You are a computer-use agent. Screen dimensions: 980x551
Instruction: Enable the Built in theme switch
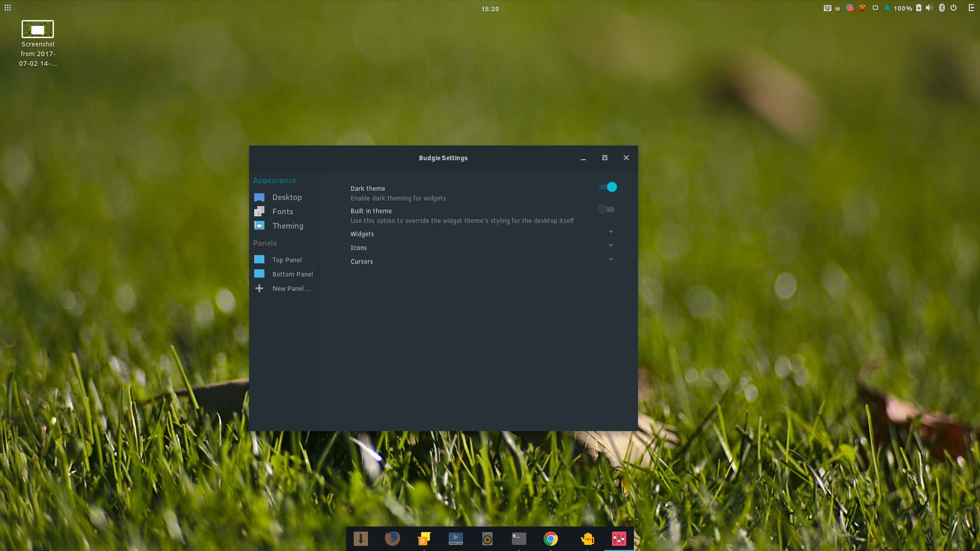coord(606,209)
